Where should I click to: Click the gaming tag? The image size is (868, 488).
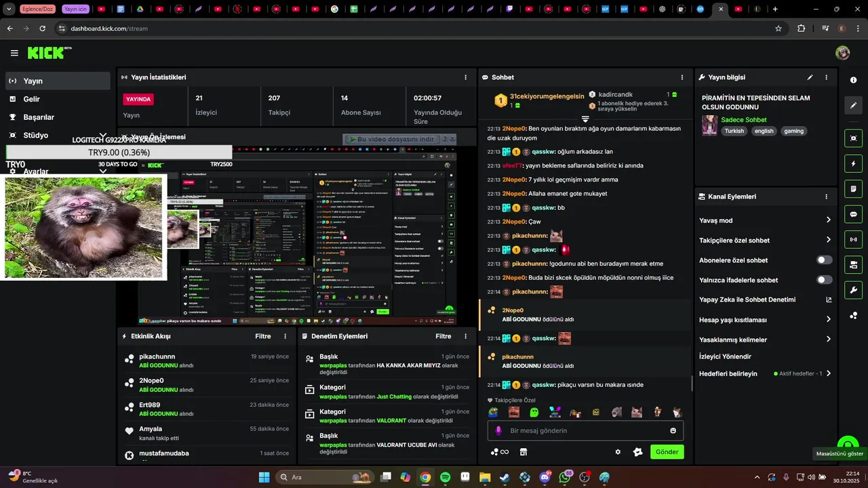click(x=793, y=131)
